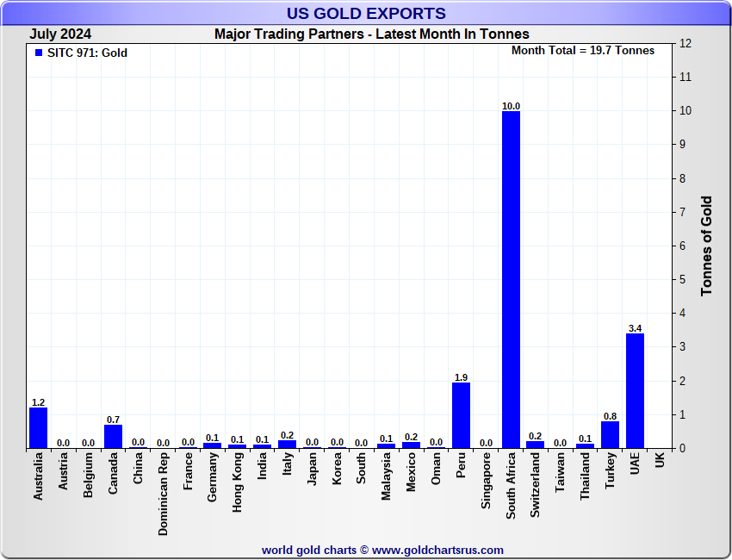Click the US GOLD EXPORTS title
Screen dimensions: 732x560
(366, 14)
